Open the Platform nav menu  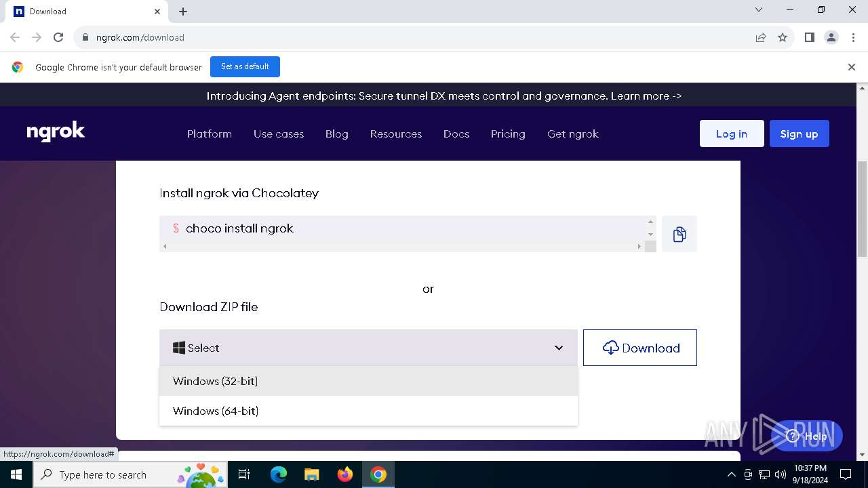coord(210,134)
